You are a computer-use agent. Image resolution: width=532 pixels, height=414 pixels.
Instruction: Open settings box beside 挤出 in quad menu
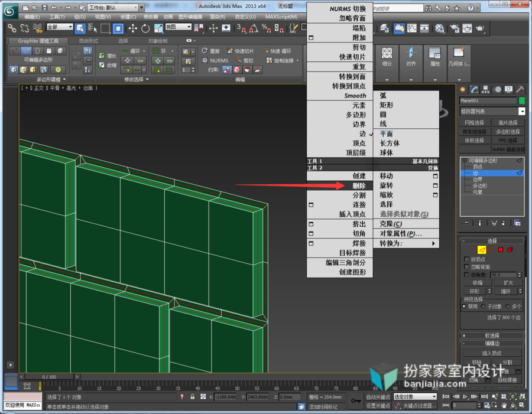(311, 224)
